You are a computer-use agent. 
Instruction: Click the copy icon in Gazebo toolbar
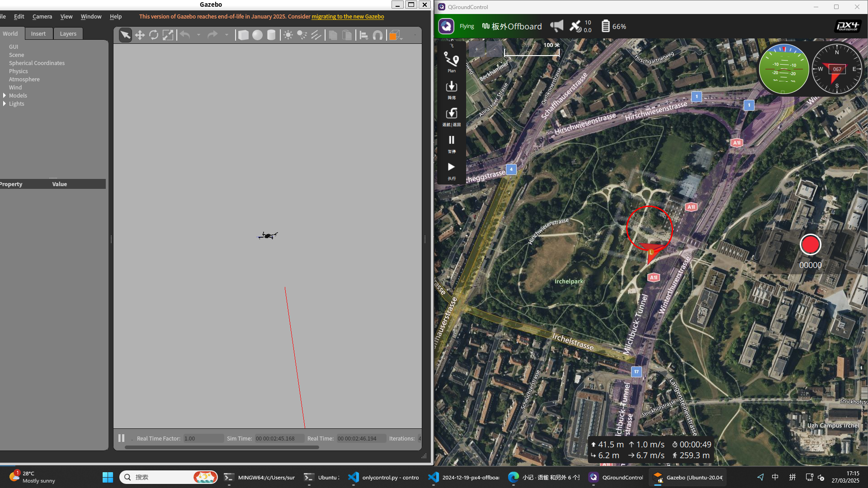333,35
